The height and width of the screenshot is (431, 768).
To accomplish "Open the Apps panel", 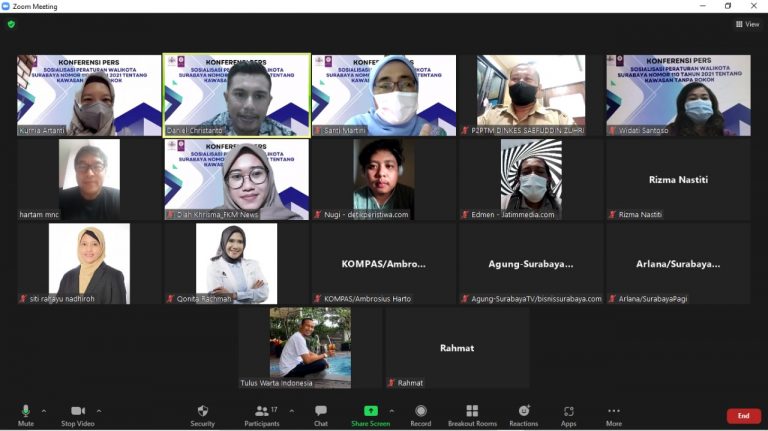I will tap(568, 411).
